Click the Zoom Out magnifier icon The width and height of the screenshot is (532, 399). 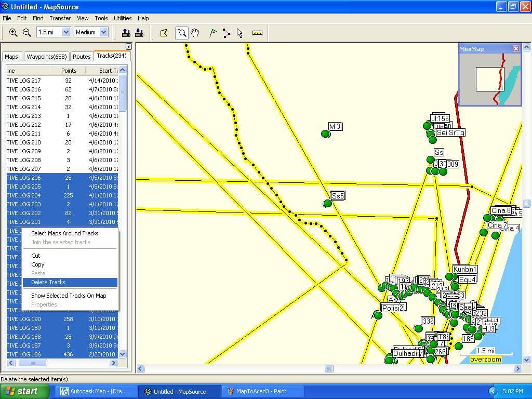click(27, 33)
